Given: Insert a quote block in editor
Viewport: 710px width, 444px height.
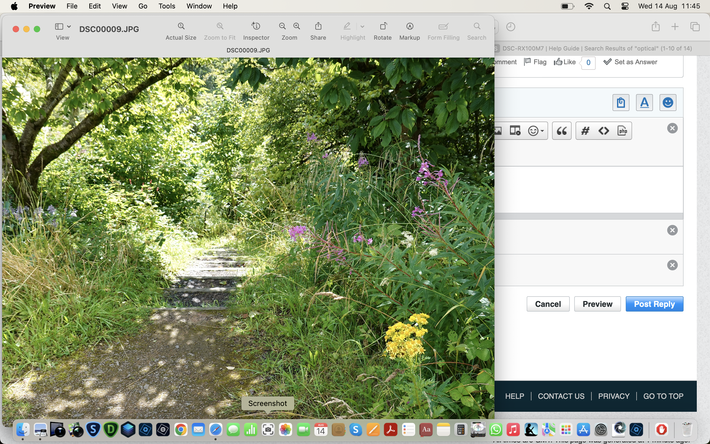Looking at the screenshot, I should pyautogui.click(x=561, y=131).
